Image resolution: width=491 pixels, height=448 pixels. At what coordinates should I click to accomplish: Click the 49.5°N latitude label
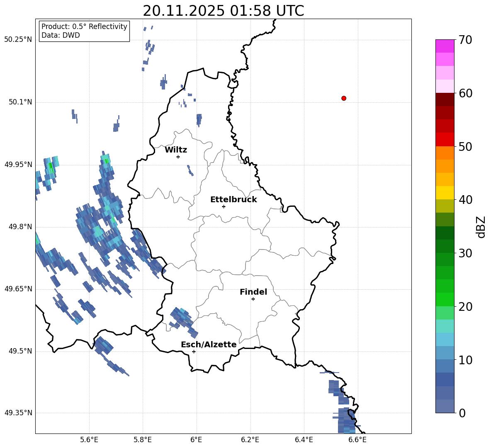[x=20, y=351]
